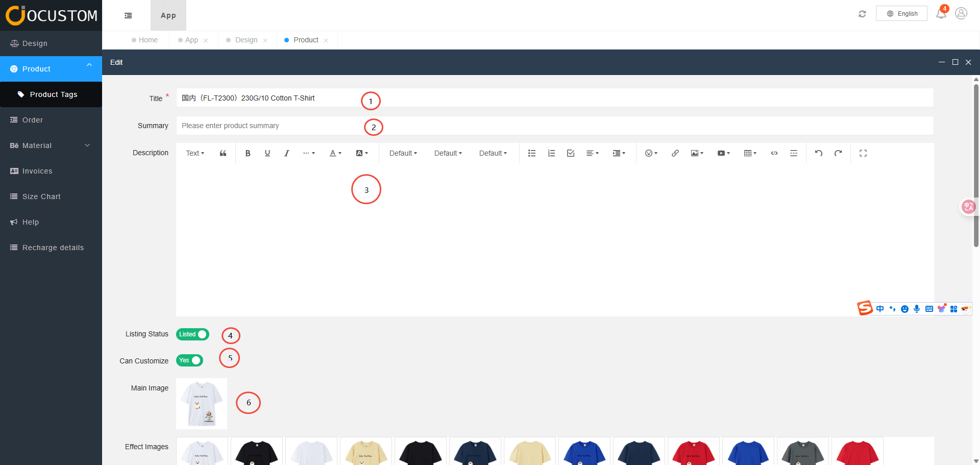The image size is (980, 465).
Task: Open the Text heading style dropdown
Action: point(195,153)
